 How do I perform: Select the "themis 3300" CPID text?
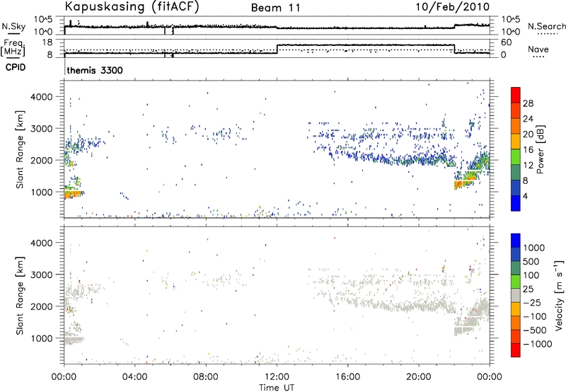[95, 70]
